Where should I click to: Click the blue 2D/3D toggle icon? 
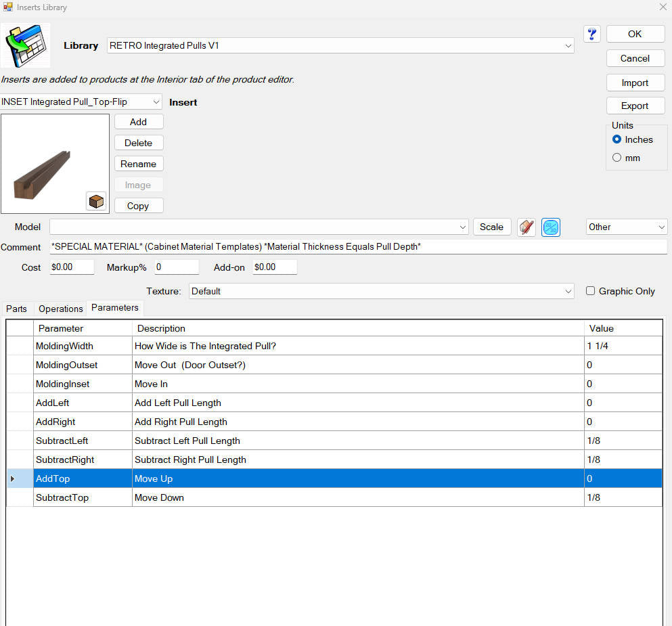click(551, 227)
